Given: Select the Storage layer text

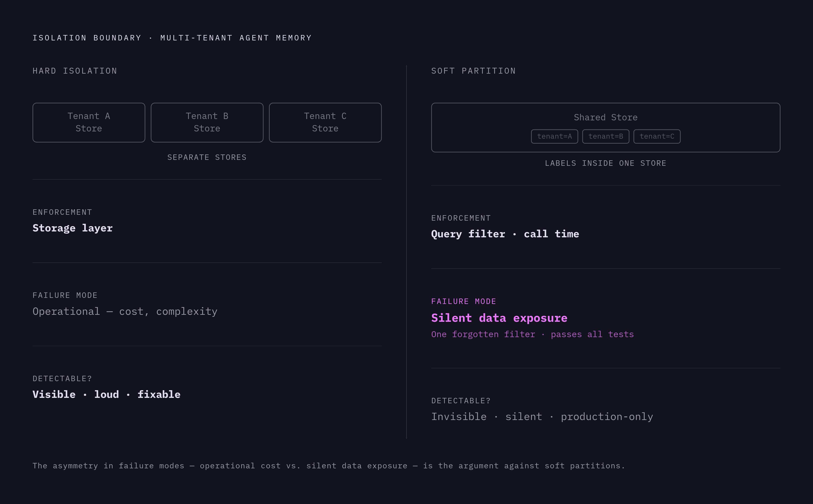Looking at the screenshot, I should pyautogui.click(x=73, y=228).
